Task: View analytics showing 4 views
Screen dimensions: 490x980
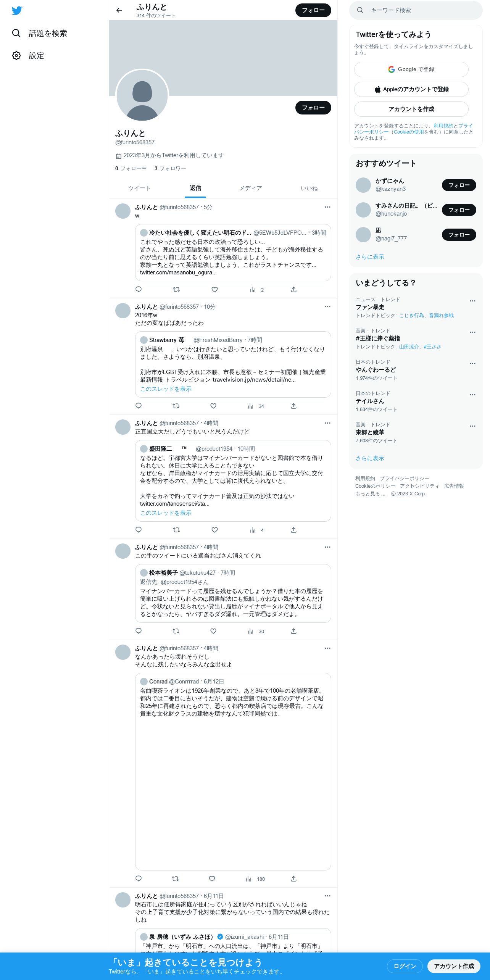Action: (x=256, y=530)
